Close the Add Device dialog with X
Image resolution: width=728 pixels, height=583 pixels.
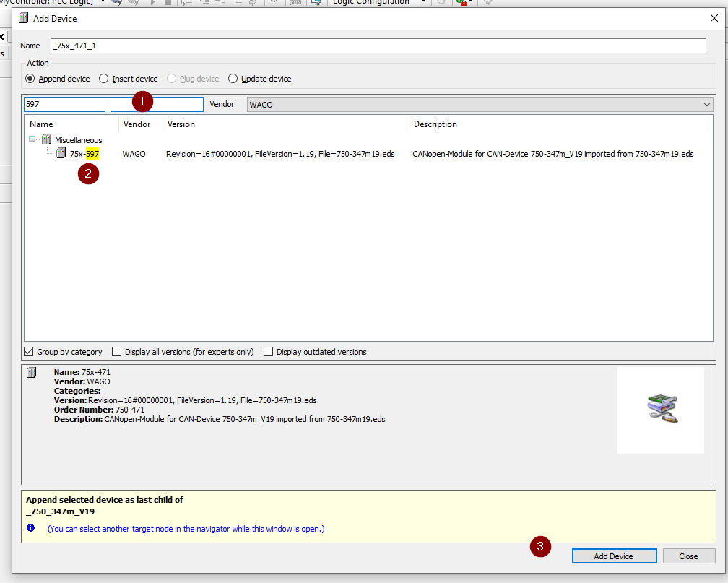point(714,18)
